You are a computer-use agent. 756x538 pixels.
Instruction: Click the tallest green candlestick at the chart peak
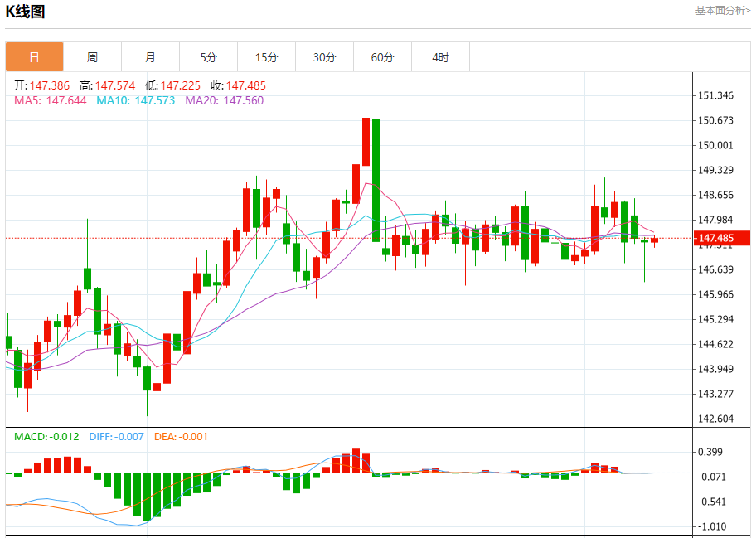click(376, 179)
